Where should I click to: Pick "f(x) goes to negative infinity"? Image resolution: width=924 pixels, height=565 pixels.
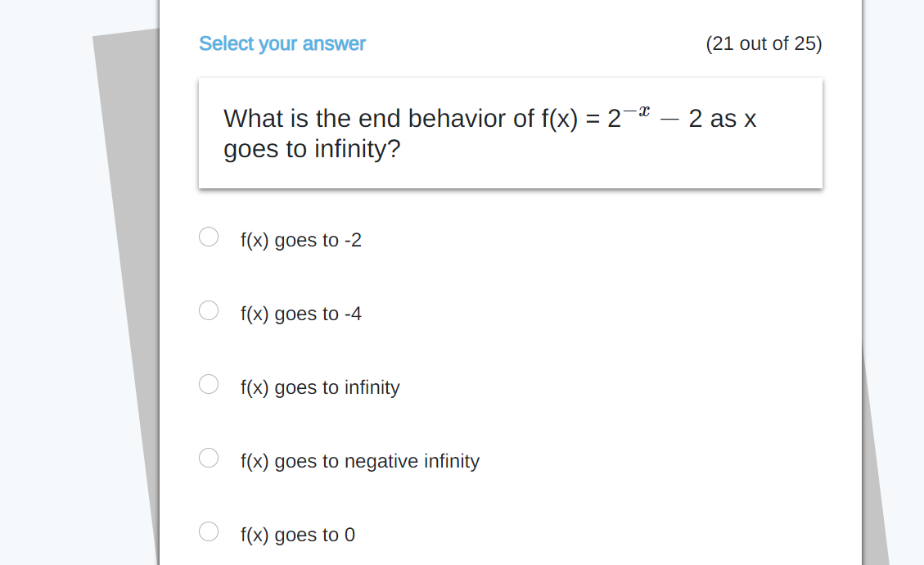(x=209, y=458)
